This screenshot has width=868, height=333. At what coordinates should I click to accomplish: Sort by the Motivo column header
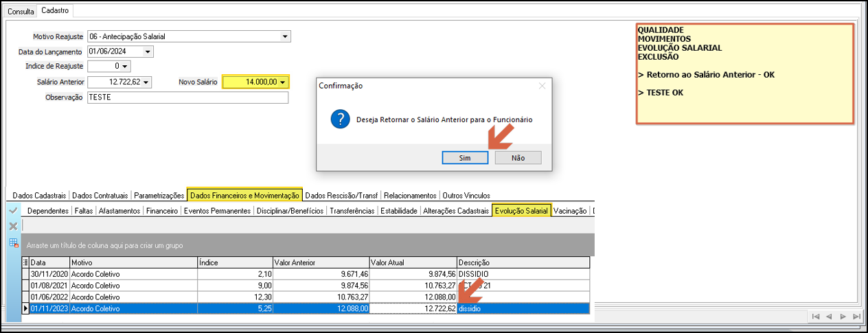[133, 262]
